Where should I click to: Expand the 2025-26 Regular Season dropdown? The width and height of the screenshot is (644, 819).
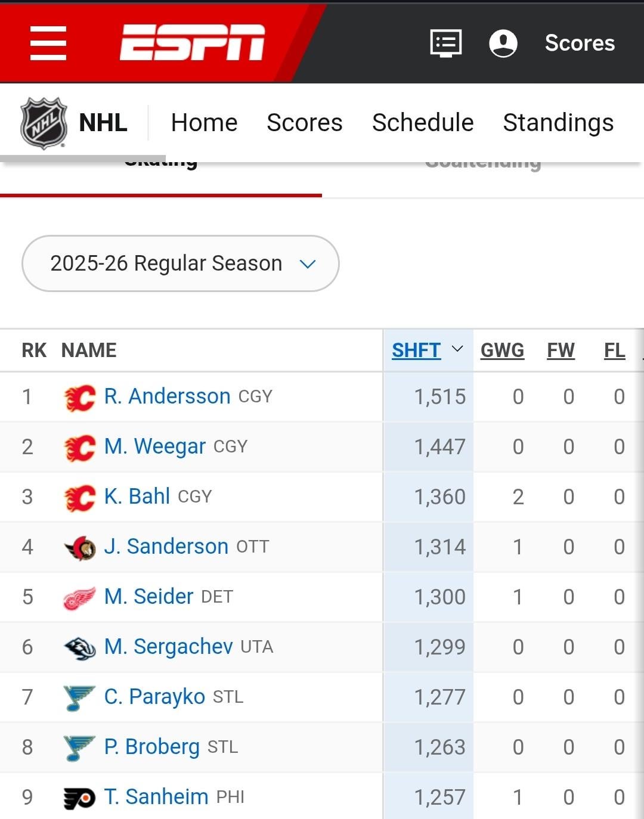tap(181, 263)
